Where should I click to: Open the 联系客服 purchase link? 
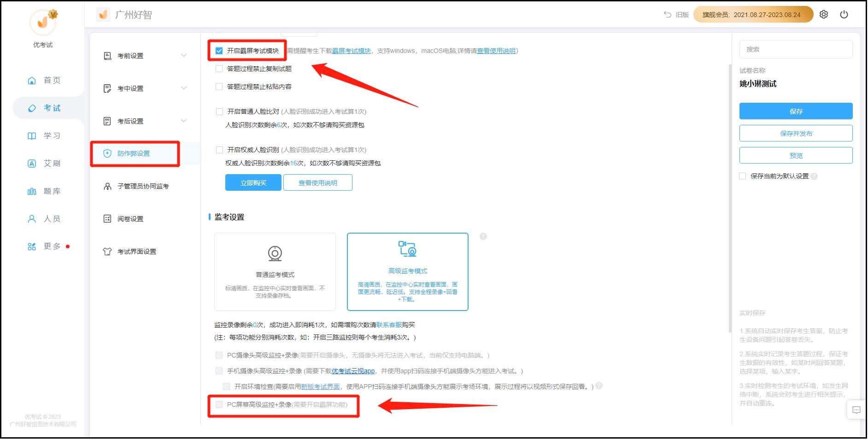coord(388,324)
